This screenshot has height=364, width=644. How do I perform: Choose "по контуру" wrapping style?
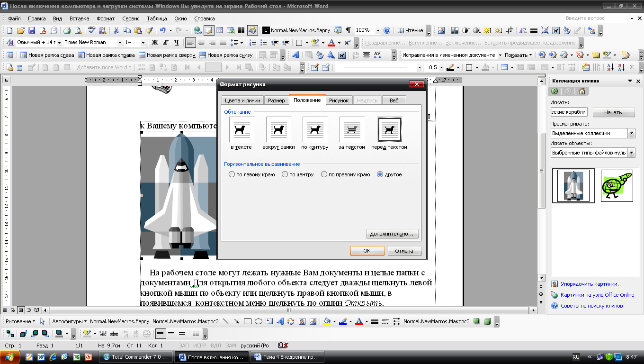tap(315, 130)
